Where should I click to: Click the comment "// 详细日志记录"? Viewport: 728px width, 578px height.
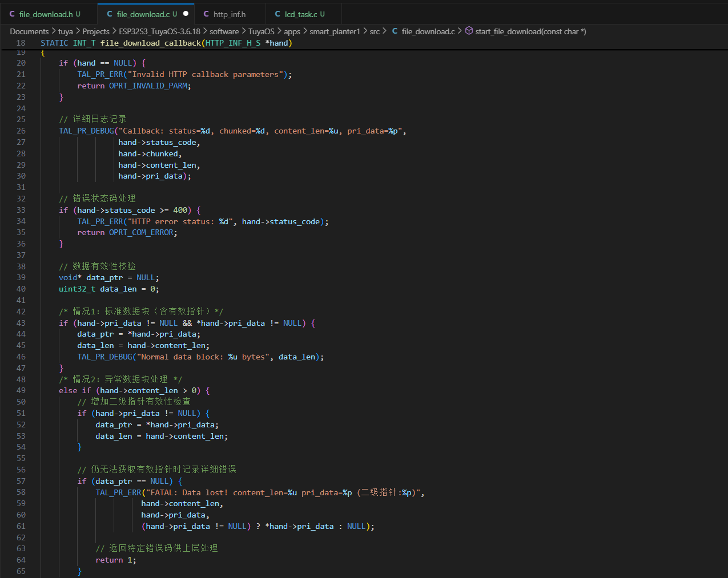(x=93, y=119)
